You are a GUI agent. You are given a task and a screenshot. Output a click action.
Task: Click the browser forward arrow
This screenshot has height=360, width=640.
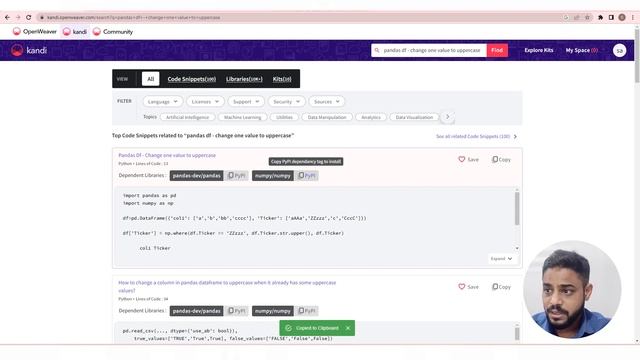18,18
